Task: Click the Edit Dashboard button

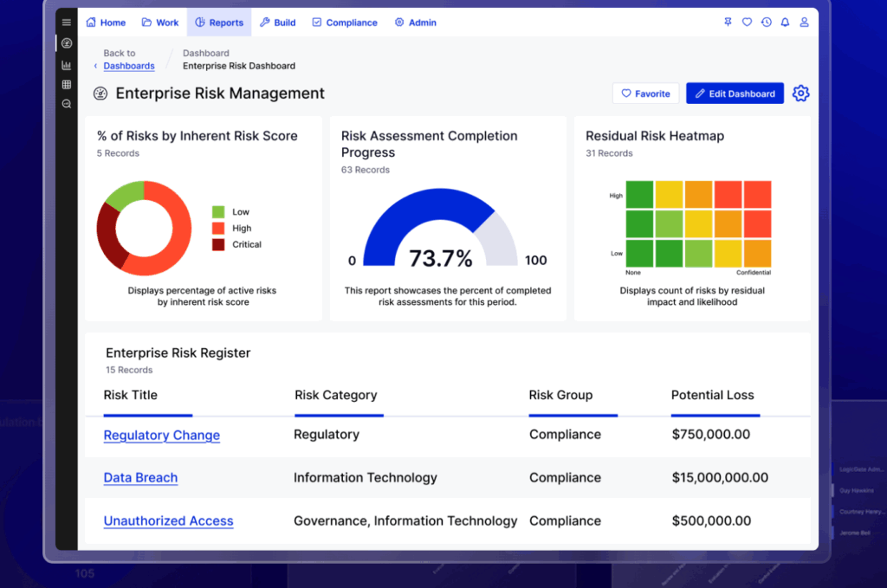Action: [735, 94]
